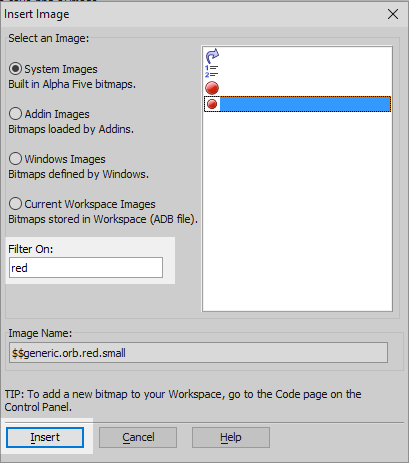Viewport: 409px width, 463px height.
Task: Open Help for this dialog
Action: point(231,437)
